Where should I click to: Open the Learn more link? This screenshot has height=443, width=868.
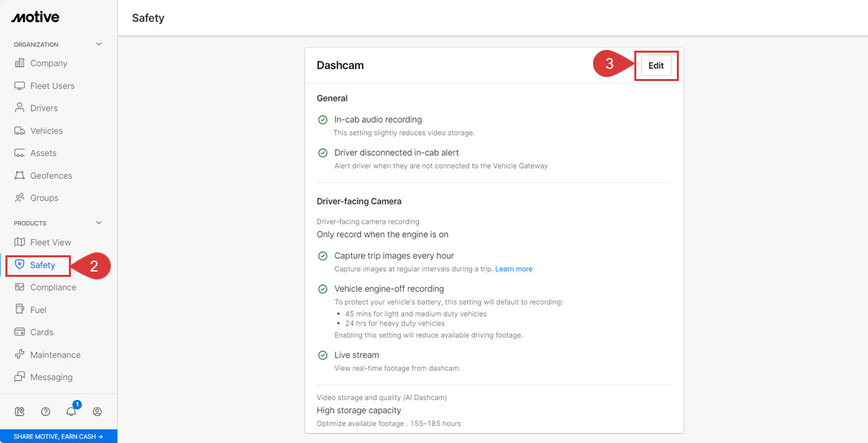(513, 268)
